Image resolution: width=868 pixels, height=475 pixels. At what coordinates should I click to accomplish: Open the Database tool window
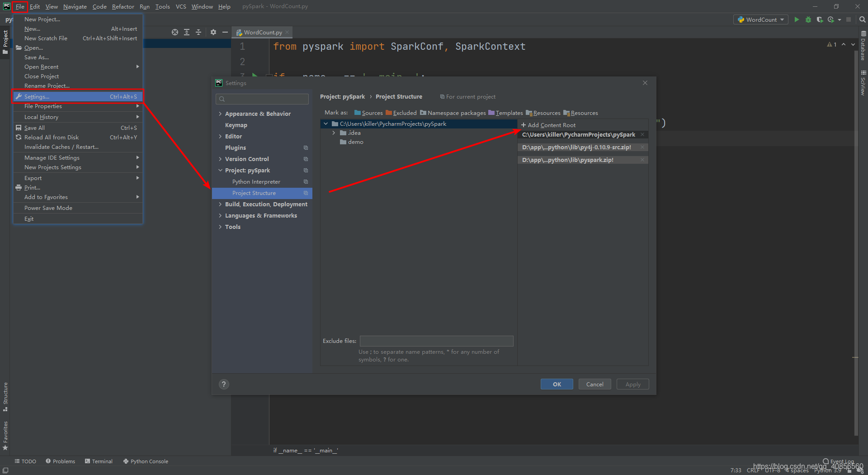click(x=863, y=45)
